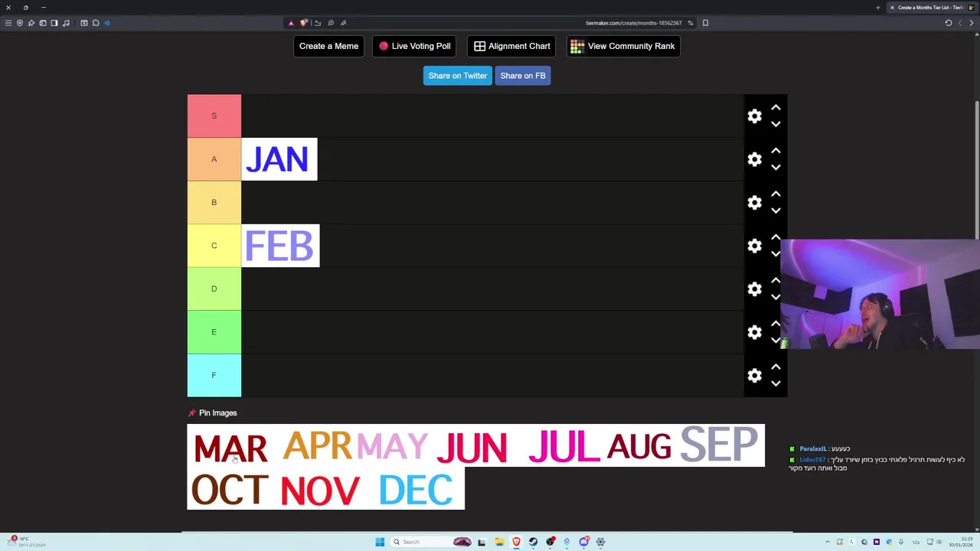Bookmark this page
Viewport: 980px width, 551px height.
pyautogui.click(x=705, y=23)
